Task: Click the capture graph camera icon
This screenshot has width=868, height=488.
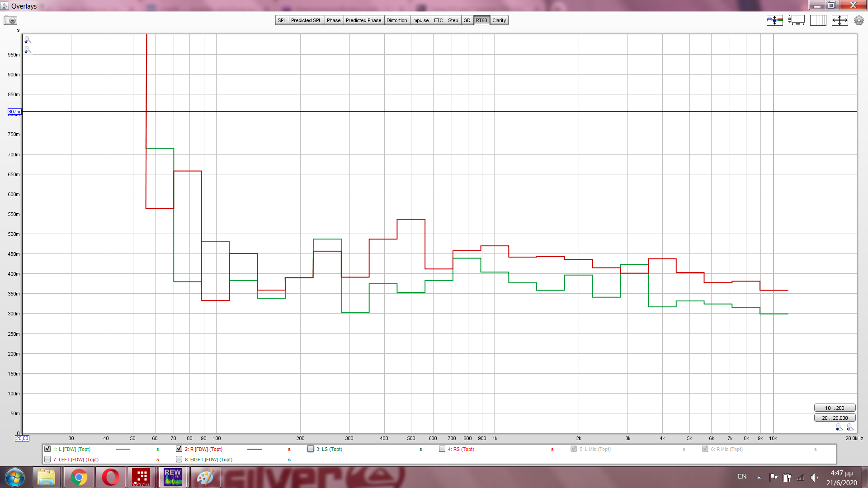Action: (x=10, y=20)
